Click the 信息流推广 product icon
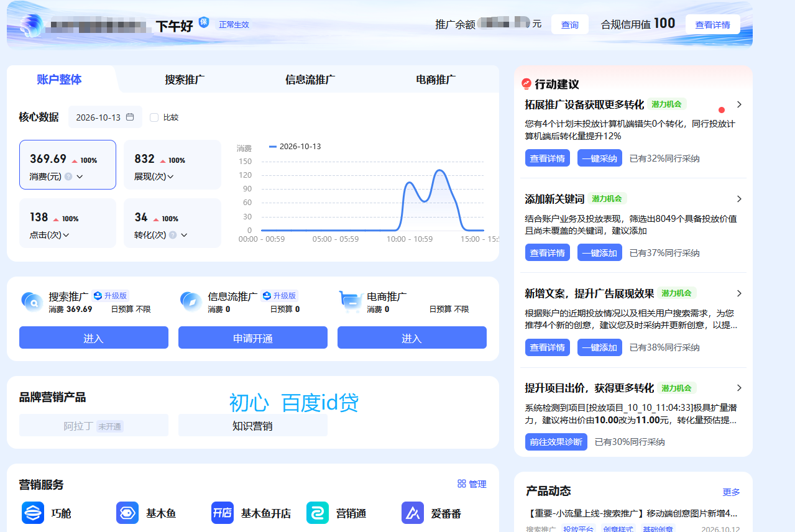Viewport: 795px width, 532px height. 191,301
